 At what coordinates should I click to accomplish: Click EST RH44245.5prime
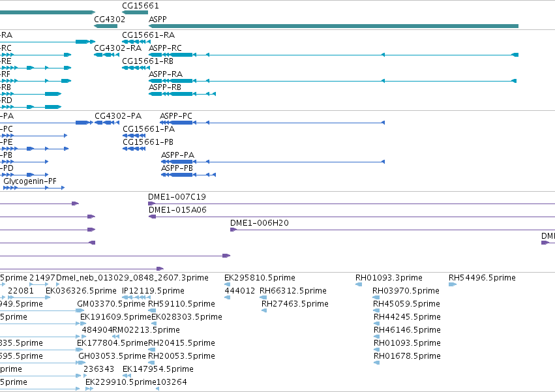pyautogui.click(x=408, y=317)
